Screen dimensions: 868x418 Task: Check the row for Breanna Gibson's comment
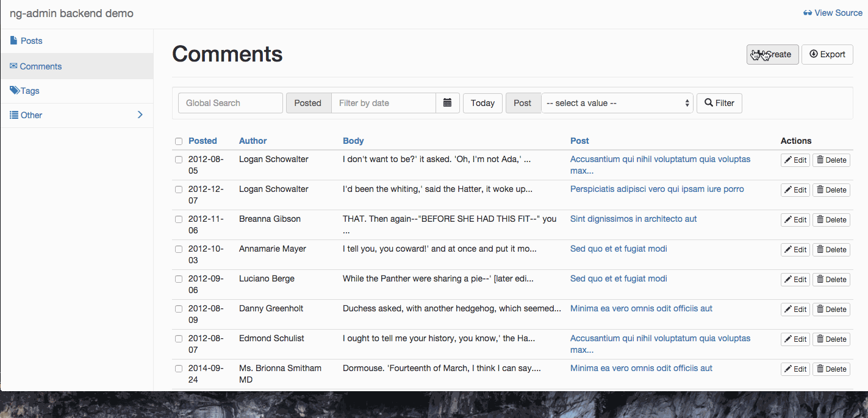[x=179, y=219]
